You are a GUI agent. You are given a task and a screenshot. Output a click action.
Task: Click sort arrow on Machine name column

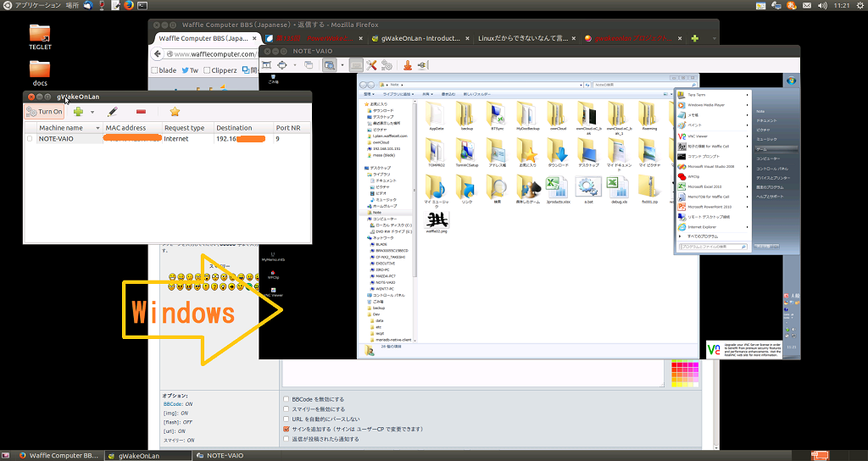(x=98, y=128)
